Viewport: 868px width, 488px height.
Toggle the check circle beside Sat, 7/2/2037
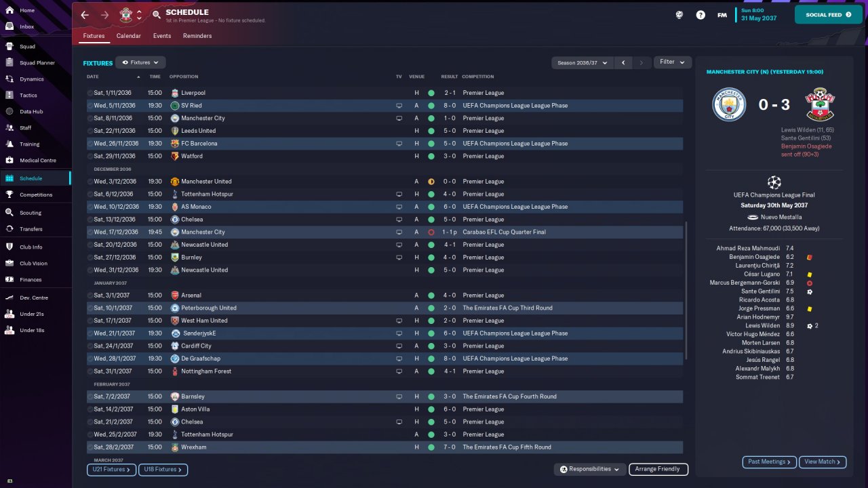[x=90, y=396]
